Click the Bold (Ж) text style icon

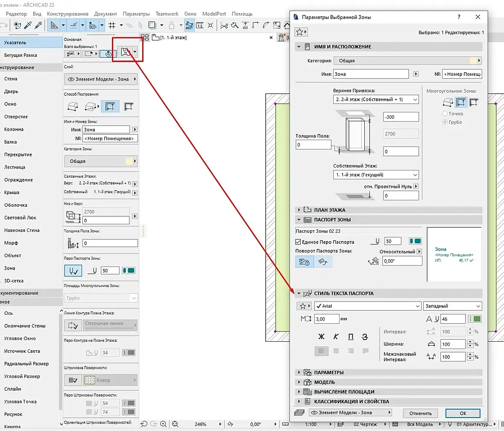point(321,337)
